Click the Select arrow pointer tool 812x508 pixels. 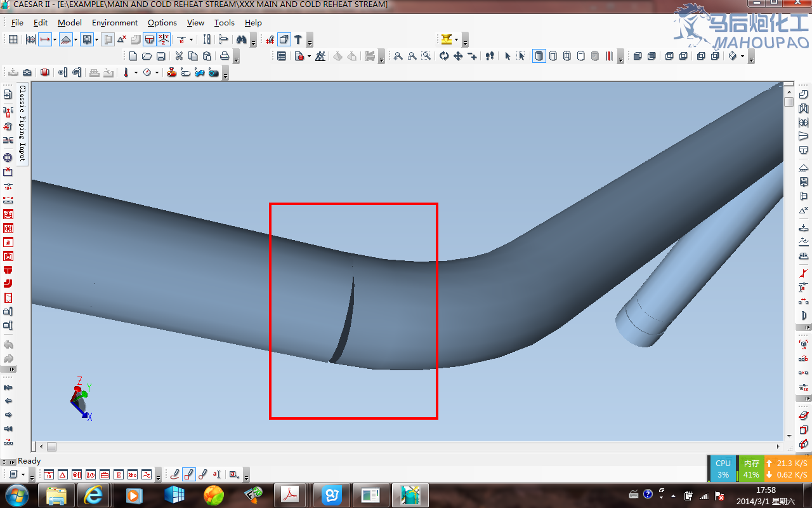click(507, 56)
